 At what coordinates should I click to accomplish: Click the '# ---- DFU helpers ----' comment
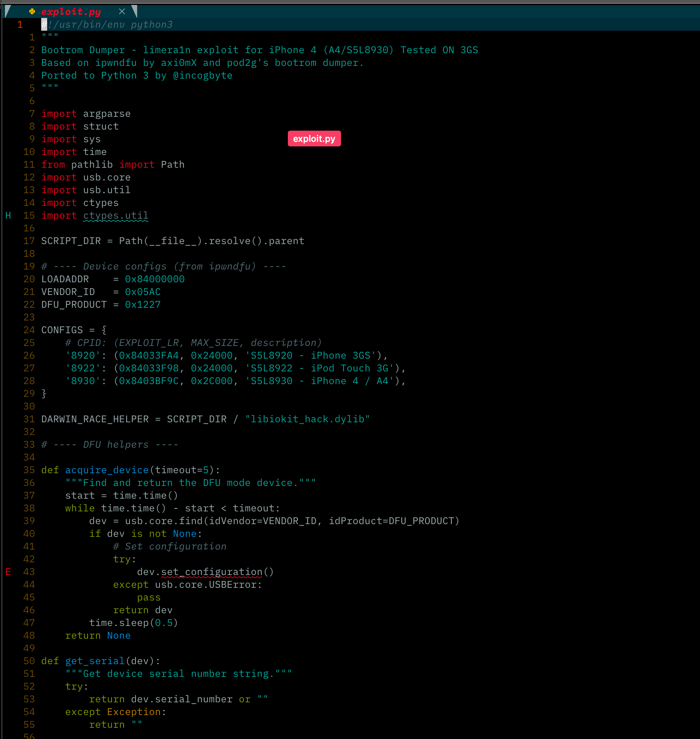pyautogui.click(x=110, y=445)
